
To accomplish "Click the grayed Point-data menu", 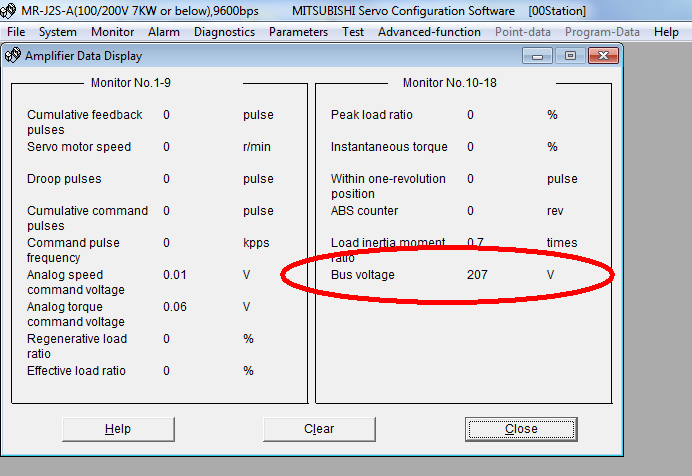I will point(523,32).
